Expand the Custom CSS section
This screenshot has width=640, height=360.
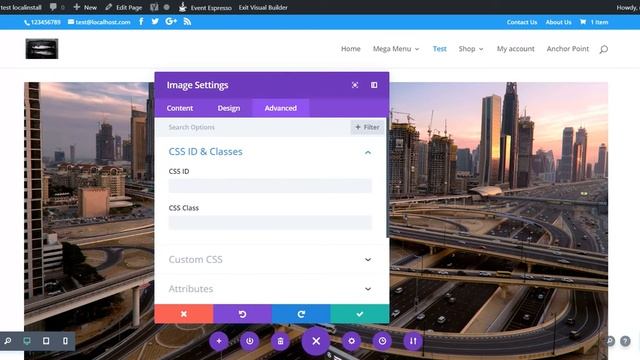270,260
